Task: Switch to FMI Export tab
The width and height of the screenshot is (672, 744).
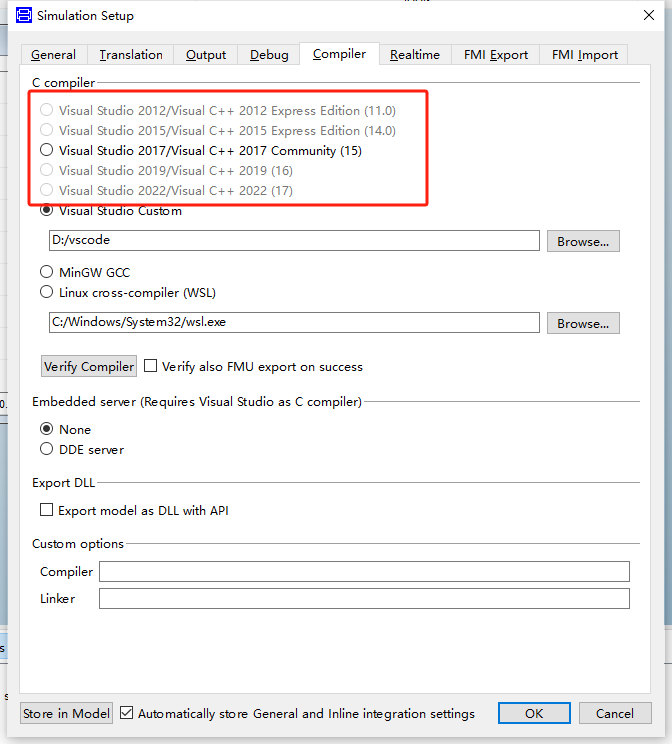Action: (x=496, y=55)
